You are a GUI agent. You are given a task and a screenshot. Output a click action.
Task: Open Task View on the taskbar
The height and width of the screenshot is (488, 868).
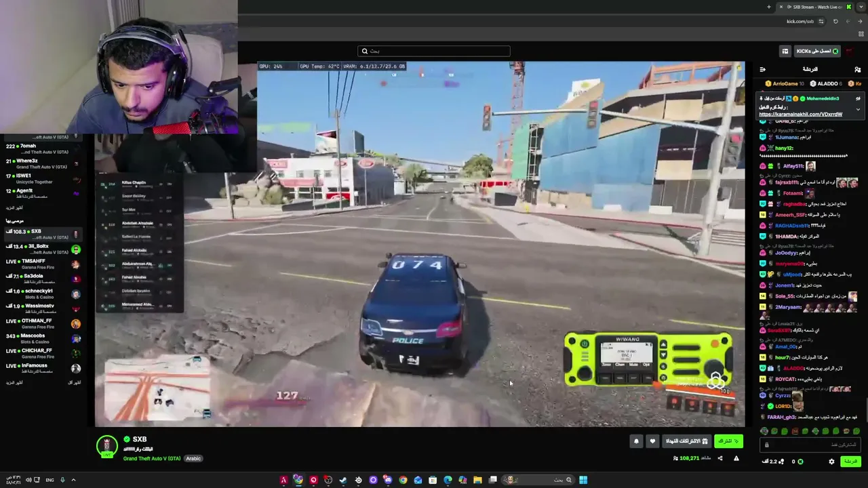(493, 480)
